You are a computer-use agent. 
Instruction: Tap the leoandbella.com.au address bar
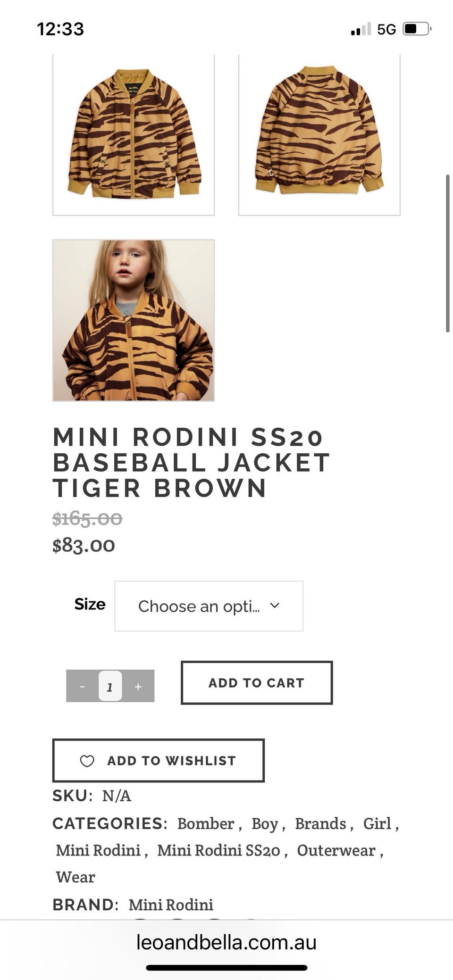click(x=226, y=942)
